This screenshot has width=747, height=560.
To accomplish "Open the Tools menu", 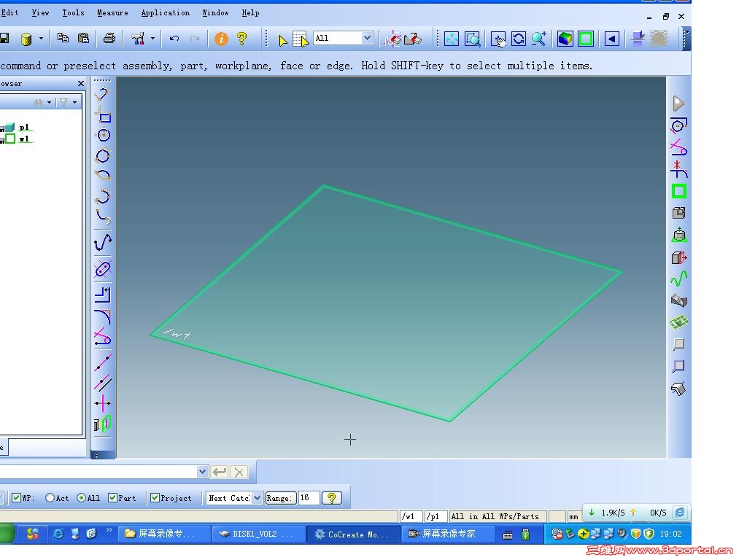I will pos(73,13).
